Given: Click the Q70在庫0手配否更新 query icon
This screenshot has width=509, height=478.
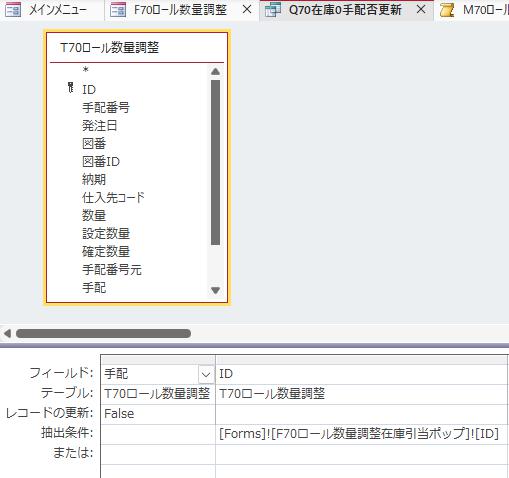Looking at the screenshot, I should pyautogui.click(x=273, y=10).
